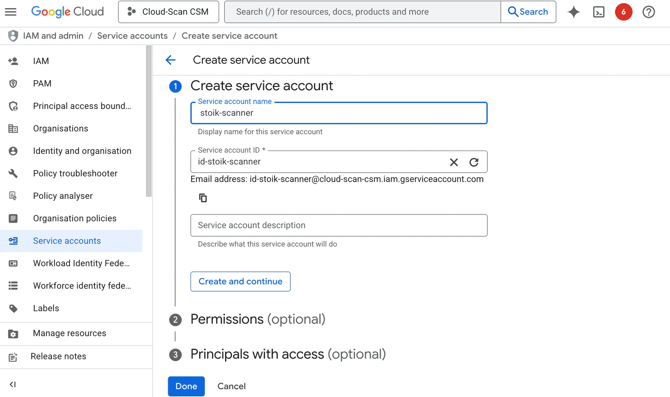Open Gemini AI assistant sparkle icon
The width and height of the screenshot is (670, 397).
coord(574,12)
